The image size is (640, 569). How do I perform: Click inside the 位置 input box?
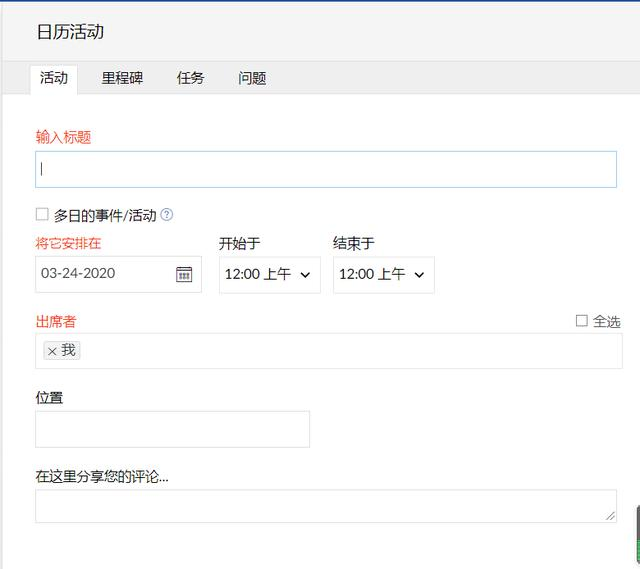[172, 429]
